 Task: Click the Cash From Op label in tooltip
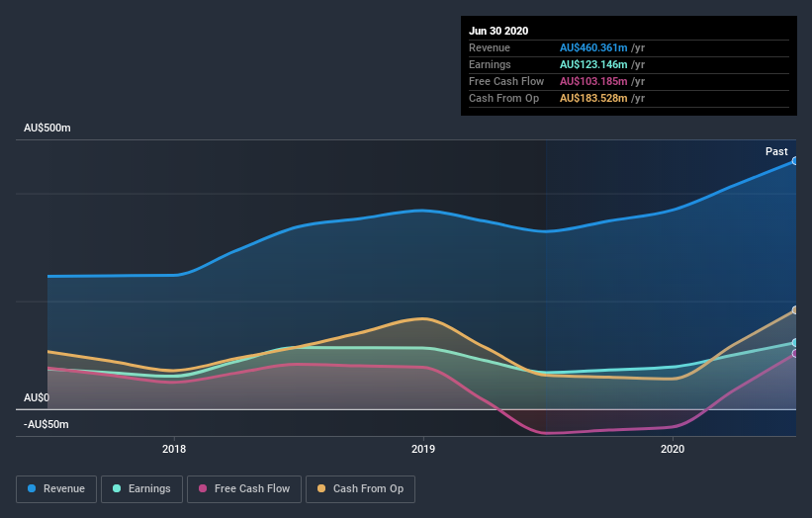pyautogui.click(x=503, y=98)
